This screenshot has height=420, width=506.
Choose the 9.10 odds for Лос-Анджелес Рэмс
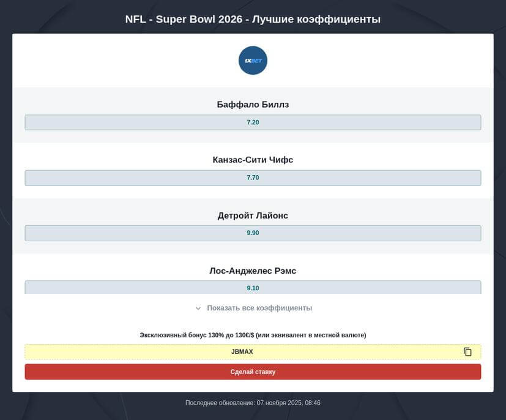(253, 288)
